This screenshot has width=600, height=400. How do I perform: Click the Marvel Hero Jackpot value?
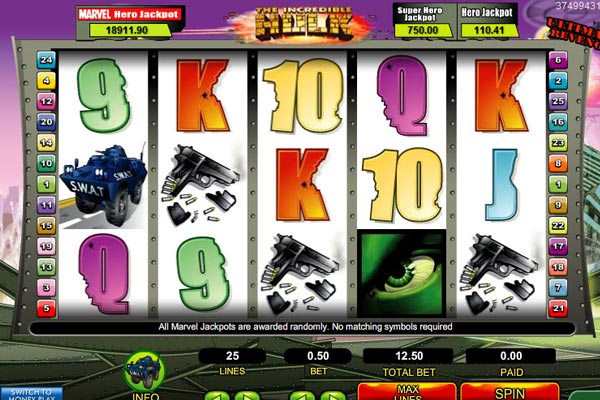(x=129, y=30)
